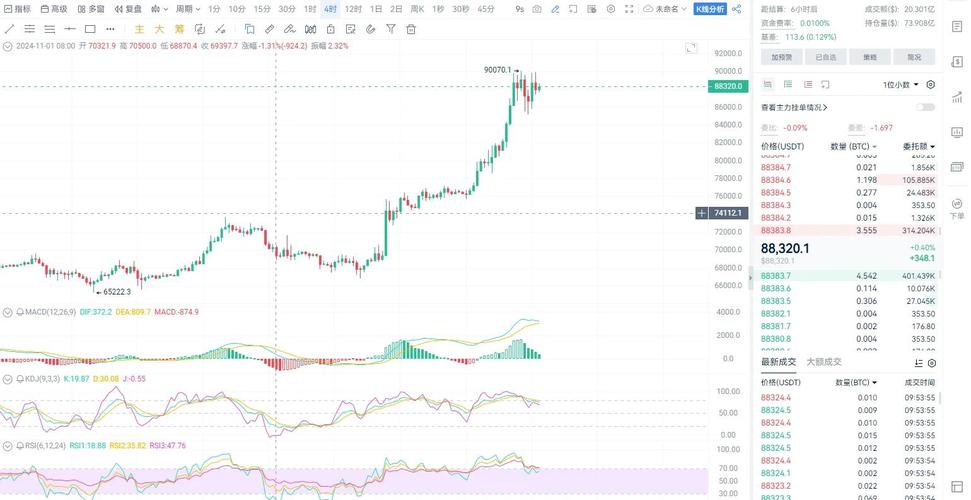Toggle the RSI indicator alert bell

pyautogui.click(x=20, y=445)
